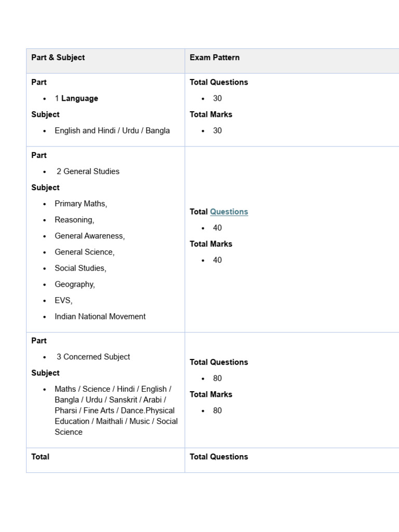This screenshot has width=399, height=532.
Task: Click Total Questions in the bottom row
Action: point(219,457)
